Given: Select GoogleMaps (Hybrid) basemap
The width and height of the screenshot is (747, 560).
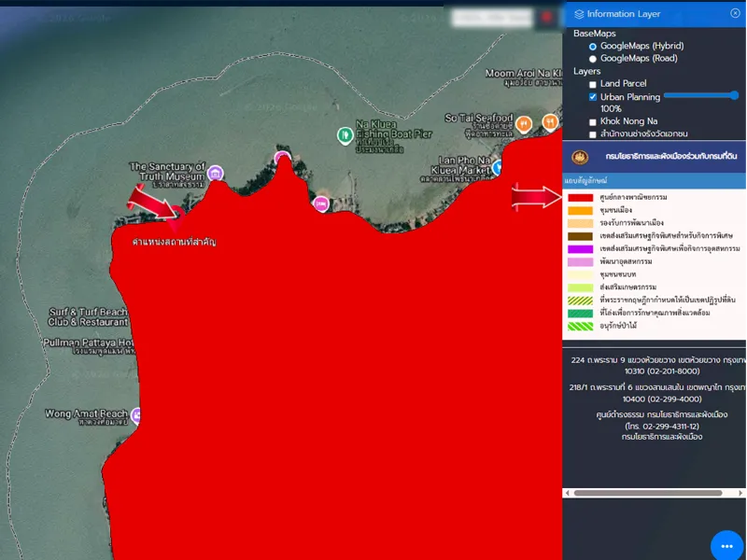Looking at the screenshot, I should coord(592,46).
